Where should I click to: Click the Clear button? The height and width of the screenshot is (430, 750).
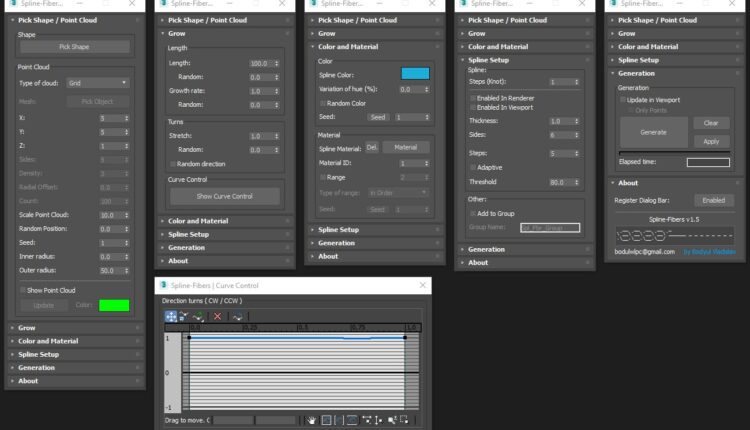[711, 123]
